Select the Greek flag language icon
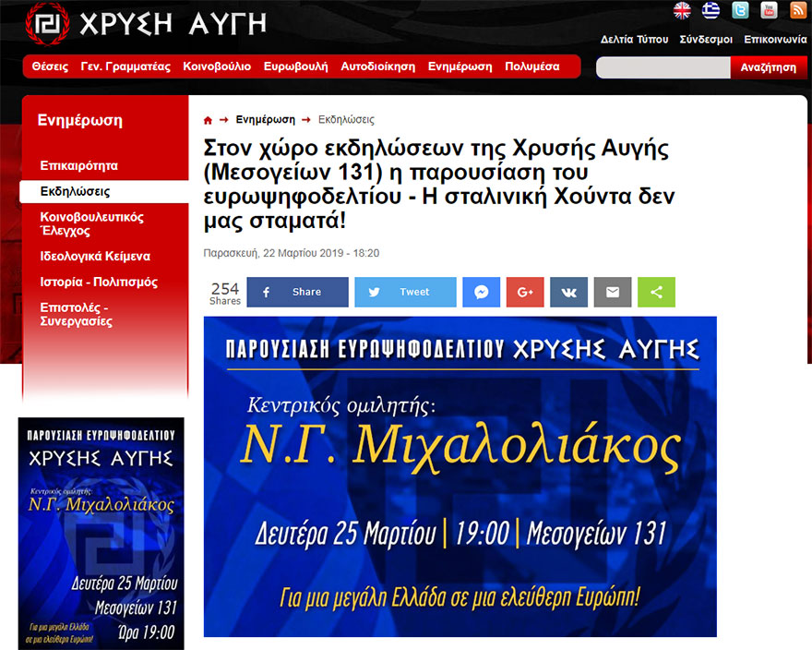The width and height of the screenshot is (812, 650). point(710,10)
